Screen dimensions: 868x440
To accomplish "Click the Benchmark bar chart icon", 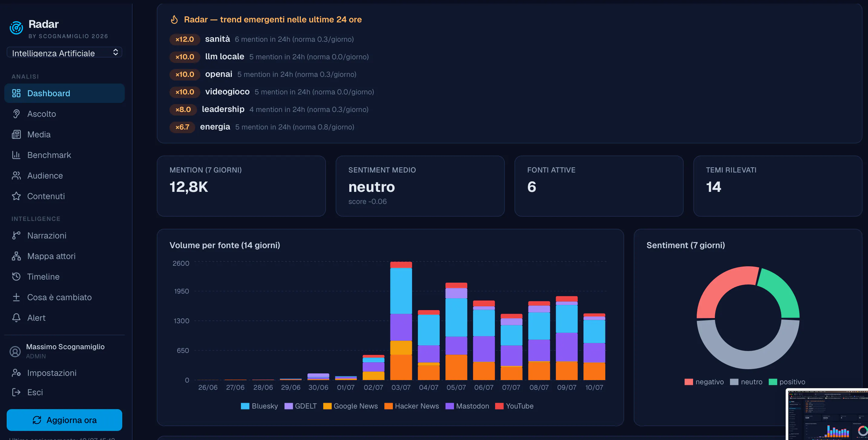I will [16, 155].
